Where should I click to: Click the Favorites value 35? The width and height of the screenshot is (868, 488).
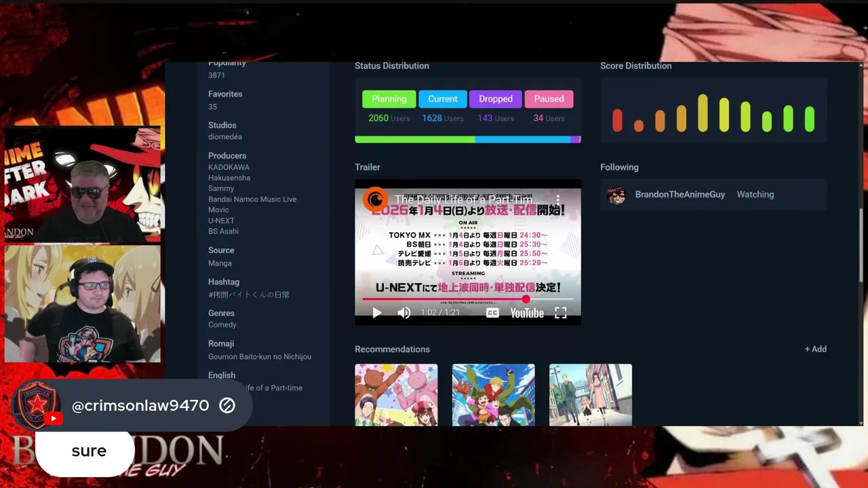213,106
